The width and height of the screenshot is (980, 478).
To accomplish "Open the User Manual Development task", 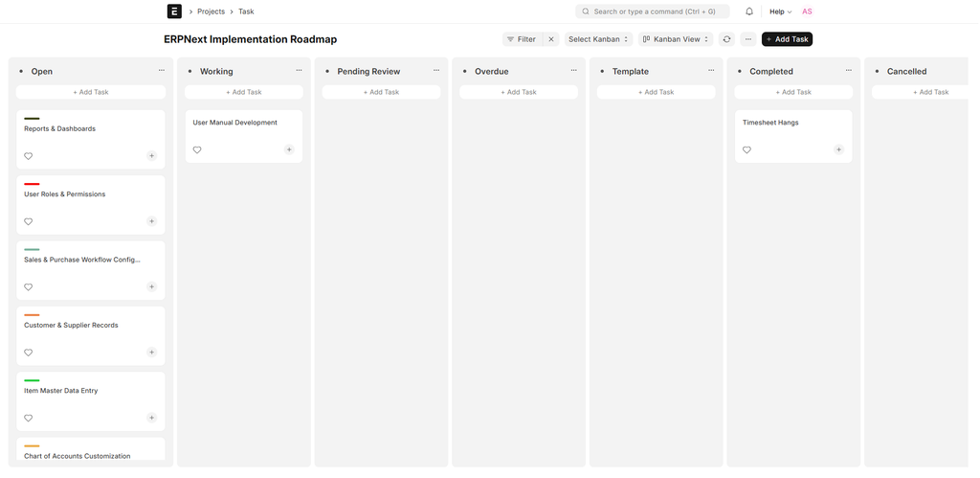I will click(x=235, y=123).
